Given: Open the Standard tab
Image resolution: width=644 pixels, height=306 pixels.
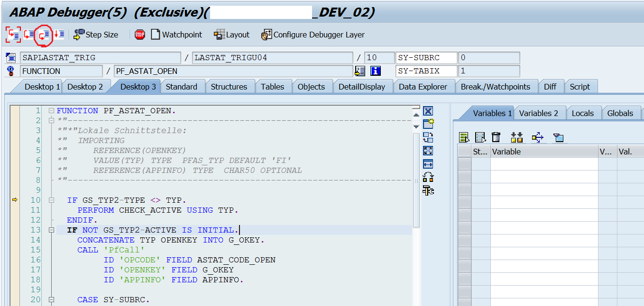Looking at the screenshot, I should [x=182, y=87].
